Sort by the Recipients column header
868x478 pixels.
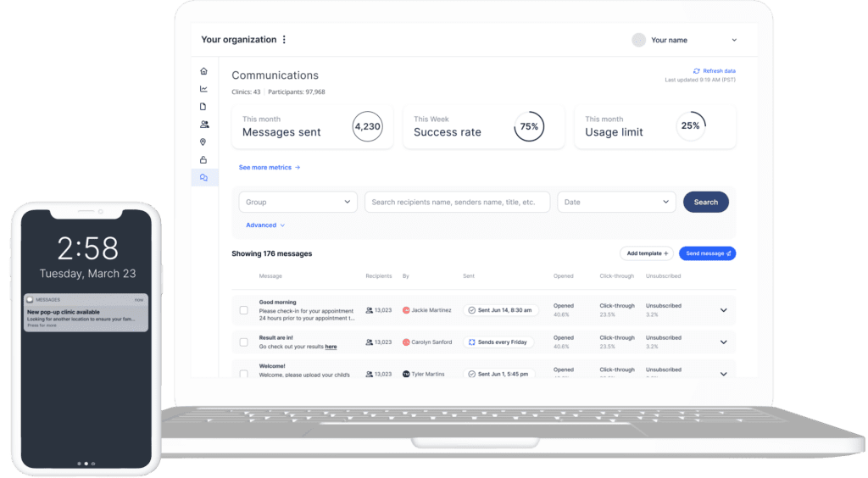379,276
